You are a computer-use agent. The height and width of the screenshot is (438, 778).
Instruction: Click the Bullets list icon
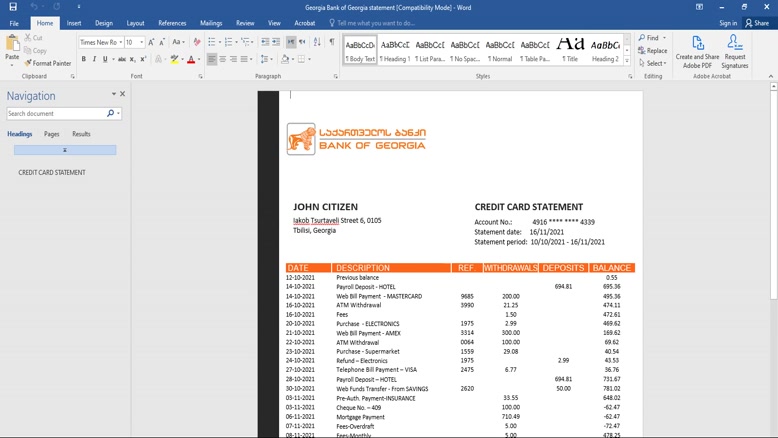tap(212, 42)
